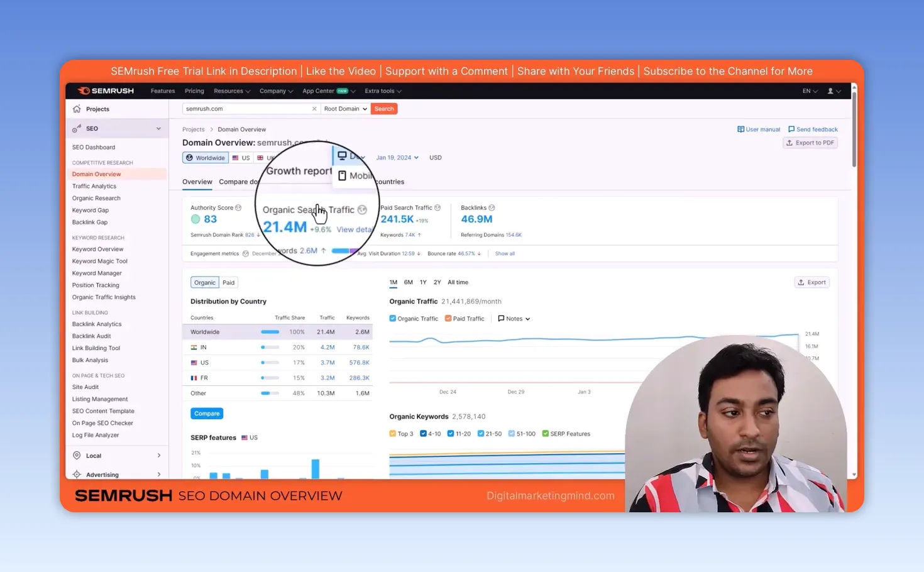The height and width of the screenshot is (572, 924).
Task: Click the Send feedback chat icon
Action: click(x=791, y=129)
